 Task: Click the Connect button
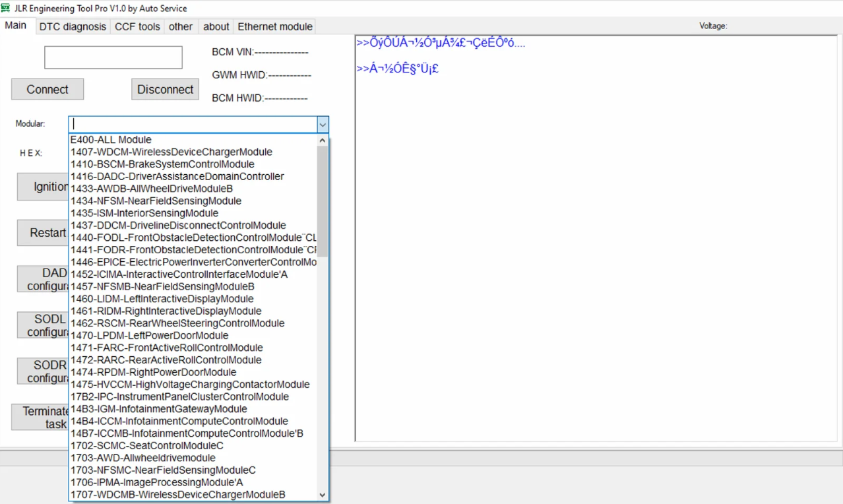(x=47, y=89)
